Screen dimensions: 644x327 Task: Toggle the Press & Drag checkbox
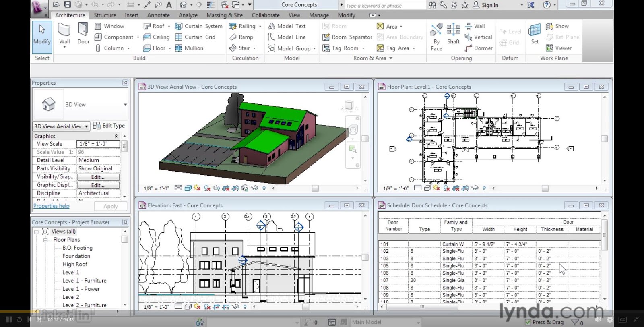coord(528,322)
